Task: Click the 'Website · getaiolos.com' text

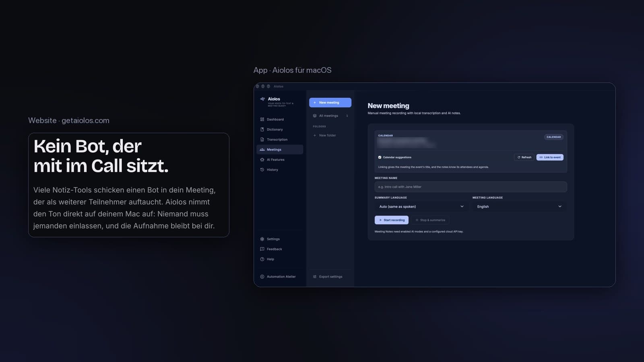Action: [x=69, y=121]
